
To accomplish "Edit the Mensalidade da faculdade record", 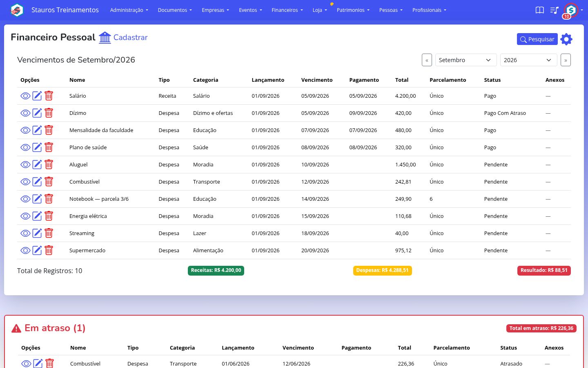I will (x=37, y=130).
